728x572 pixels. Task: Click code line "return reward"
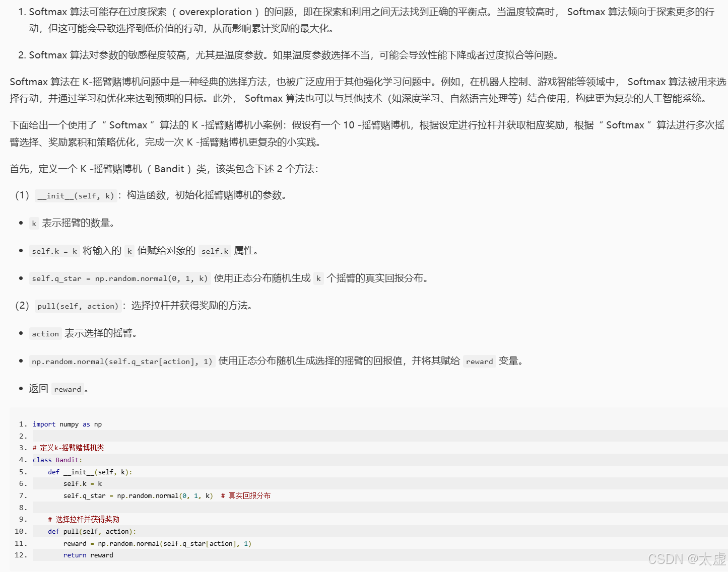[88, 555]
